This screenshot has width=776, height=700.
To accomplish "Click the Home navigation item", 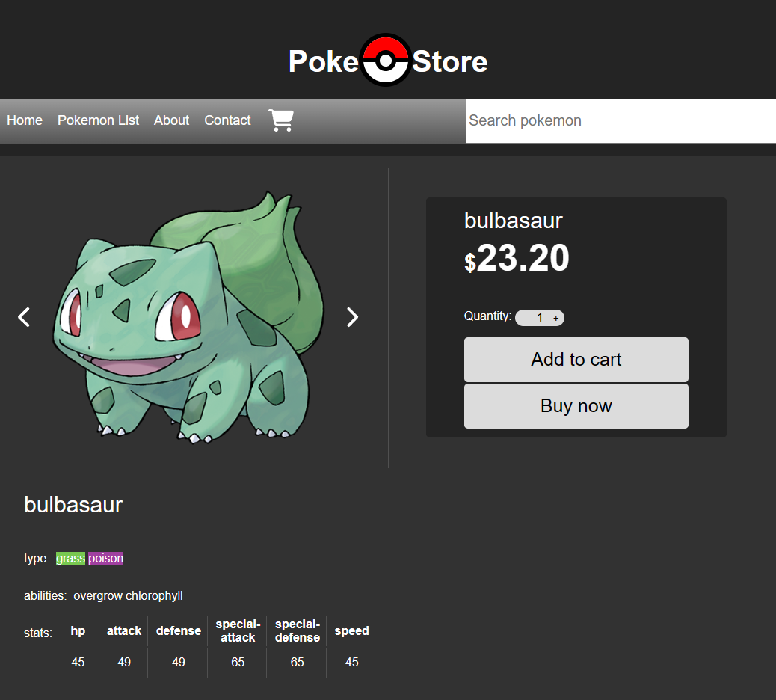I will [24, 120].
